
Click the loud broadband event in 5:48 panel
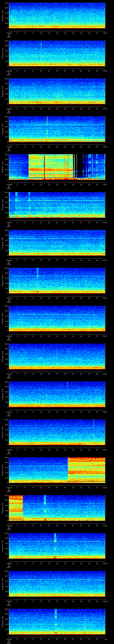[51, 167]
